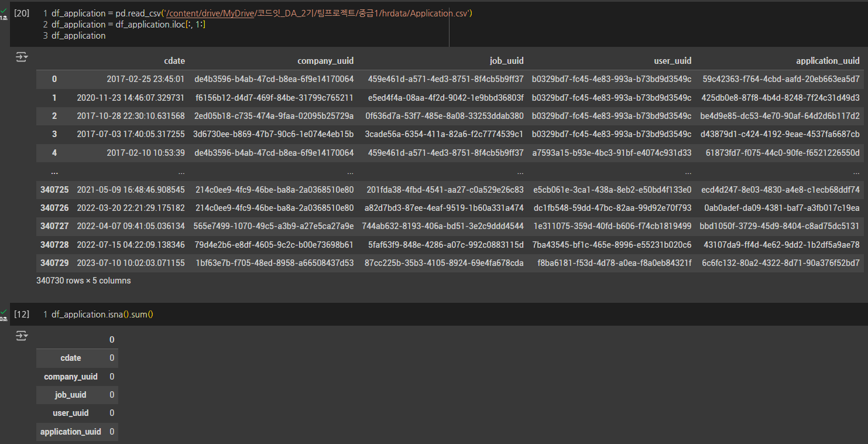
Task: Click the run status checkmark of cell 20
Action: 4,11
